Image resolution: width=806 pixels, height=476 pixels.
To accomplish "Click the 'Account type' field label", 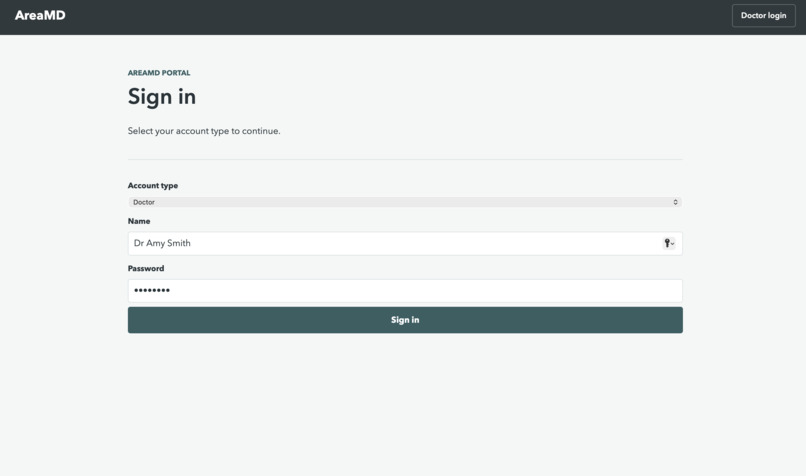I will (x=153, y=186).
